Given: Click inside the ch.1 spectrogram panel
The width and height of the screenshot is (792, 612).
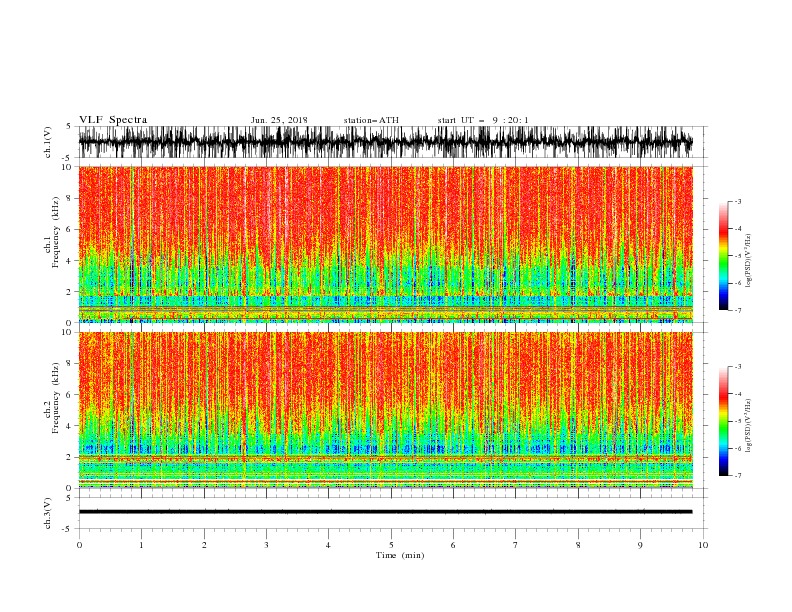Looking at the screenshot, I should [385, 244].
